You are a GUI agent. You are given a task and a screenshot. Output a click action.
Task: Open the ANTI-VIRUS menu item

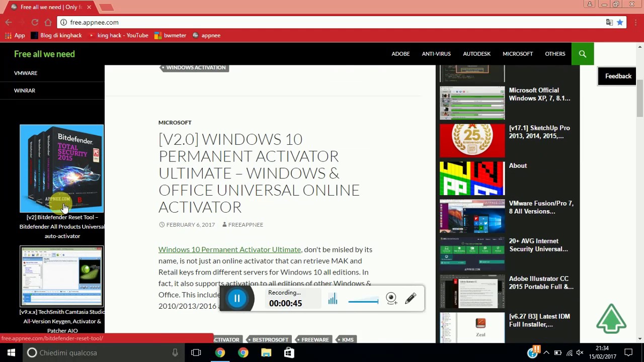436,54
